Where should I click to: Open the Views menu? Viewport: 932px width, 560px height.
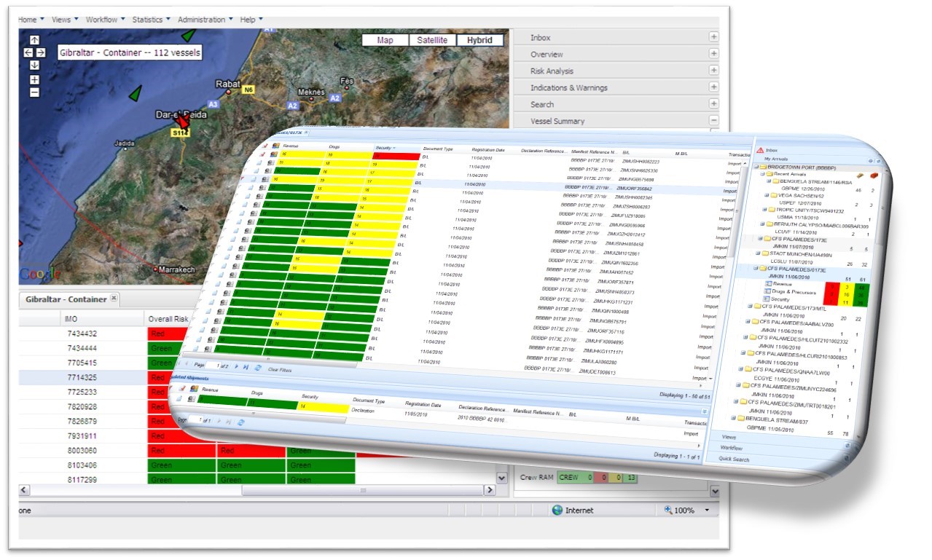coord(66,20)
